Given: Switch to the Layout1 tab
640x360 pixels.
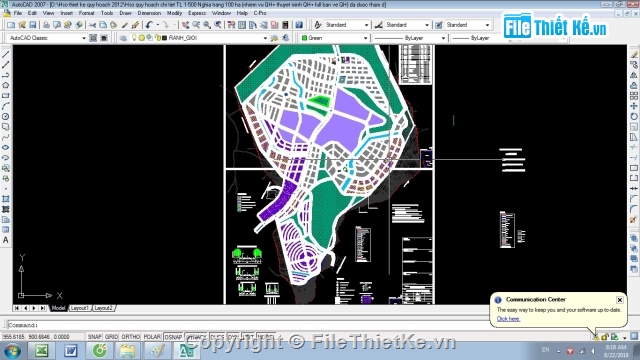Looking at the screenshot, I should point(79,308).
